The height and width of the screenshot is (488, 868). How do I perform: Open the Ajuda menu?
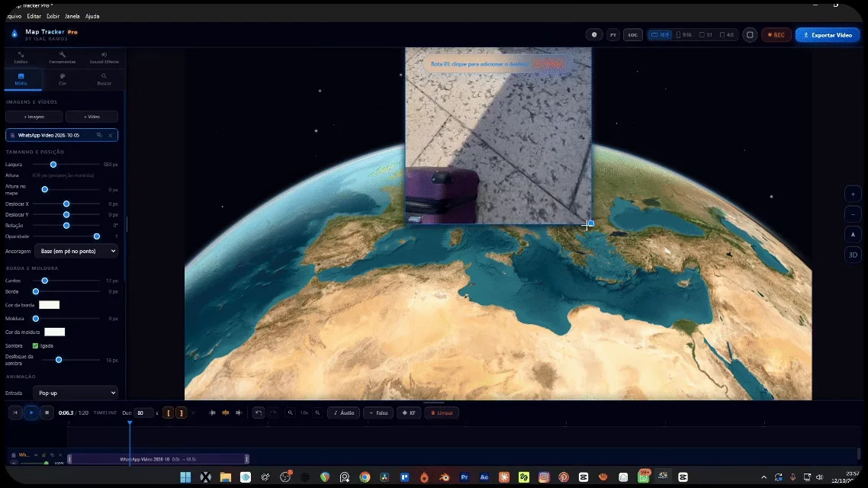coord(92,16)
